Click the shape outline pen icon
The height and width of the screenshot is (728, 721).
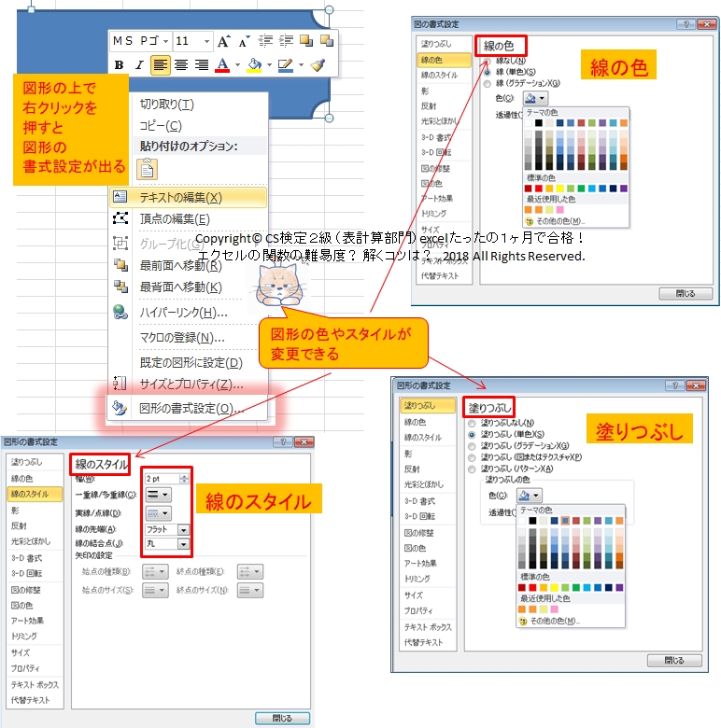pyautogui.click(x=285, y=65)
